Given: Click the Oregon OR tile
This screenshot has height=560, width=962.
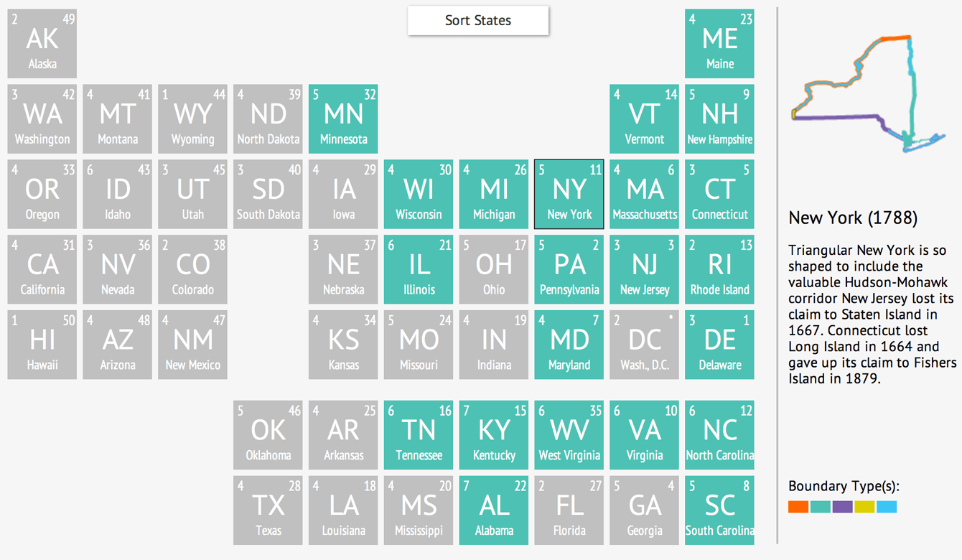Looking at the screenshot, I should tap(42, 195).
